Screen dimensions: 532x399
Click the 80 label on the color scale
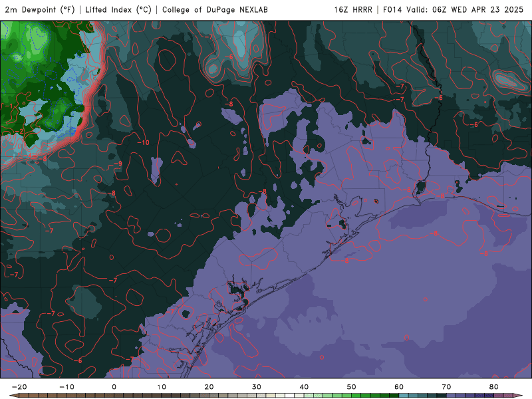[494, 387]
